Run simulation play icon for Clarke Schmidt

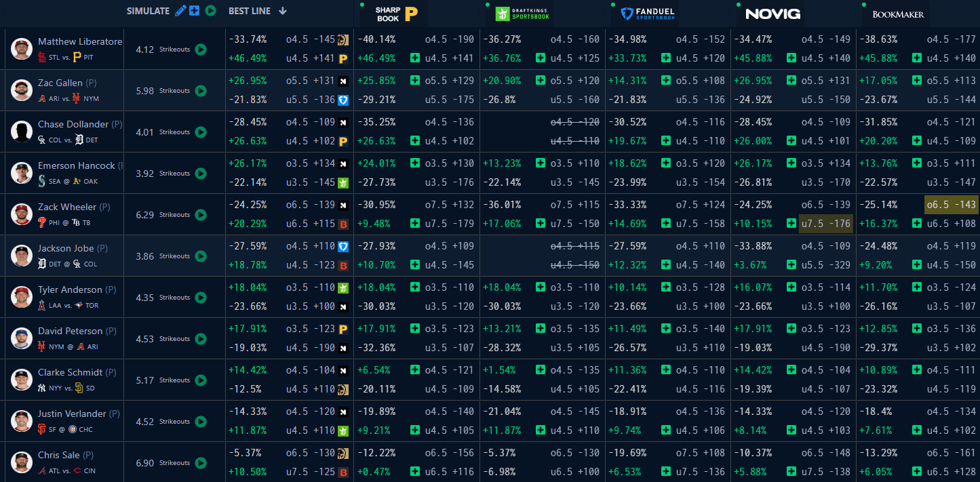point(201,380)
